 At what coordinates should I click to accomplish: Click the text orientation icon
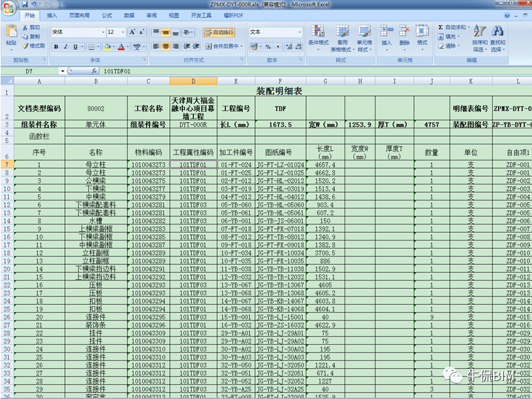(x=187, y=32)
